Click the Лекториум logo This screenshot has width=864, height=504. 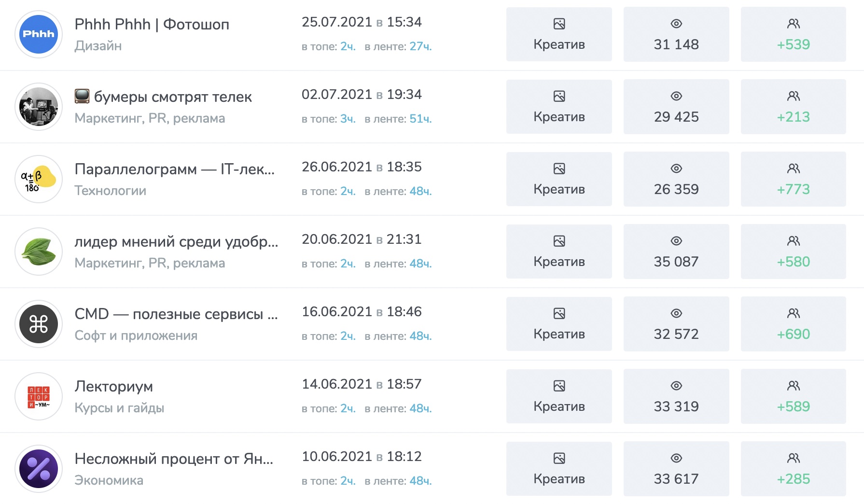(39, 396)
